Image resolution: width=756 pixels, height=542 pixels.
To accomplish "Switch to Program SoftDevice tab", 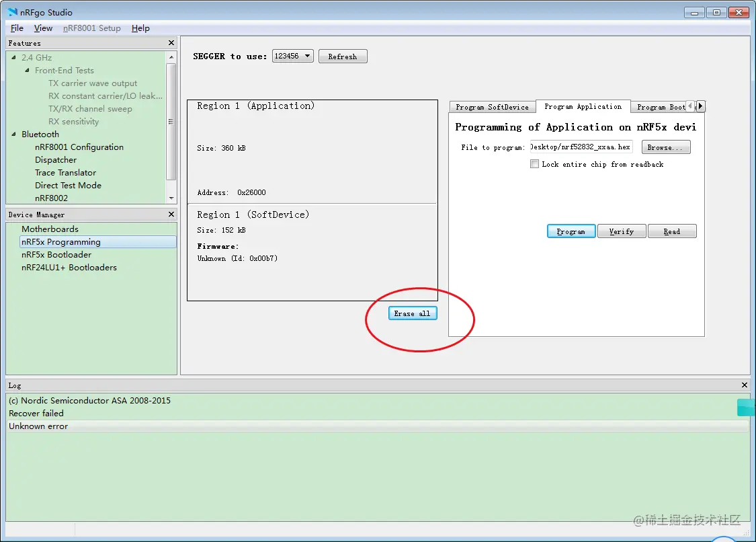I will click(x=493, y=107).
